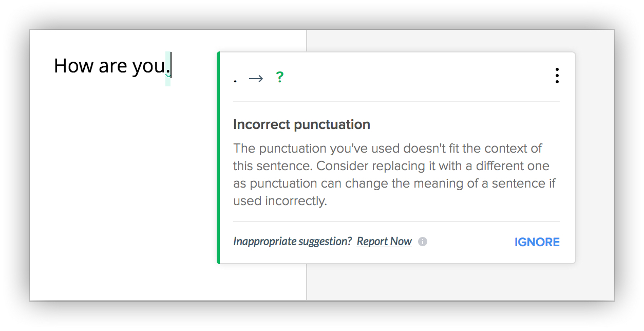Open the three-dot more options menu
Screen dimensions: 644x331
click(557, 76)
